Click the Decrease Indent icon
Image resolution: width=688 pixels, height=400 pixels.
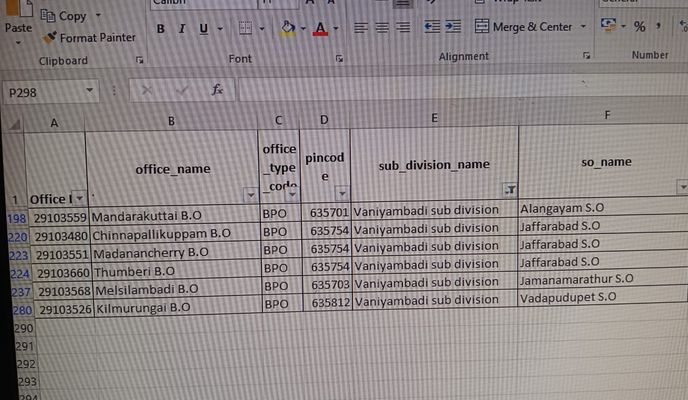(432, 27)
